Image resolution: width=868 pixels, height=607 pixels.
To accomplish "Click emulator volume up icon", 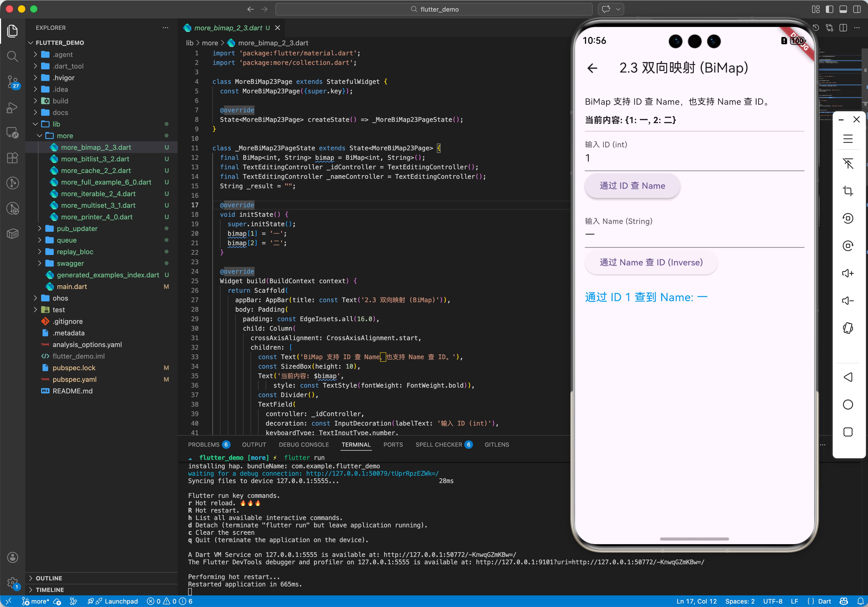I will click(x=848, y=273).
